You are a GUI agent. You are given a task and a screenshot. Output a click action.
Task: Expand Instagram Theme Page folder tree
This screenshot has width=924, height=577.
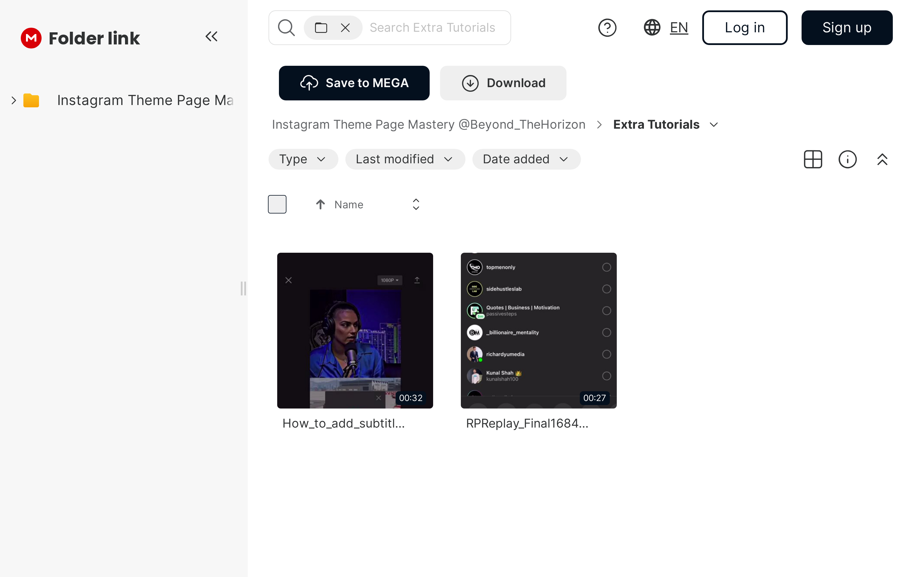click(14, 100)
